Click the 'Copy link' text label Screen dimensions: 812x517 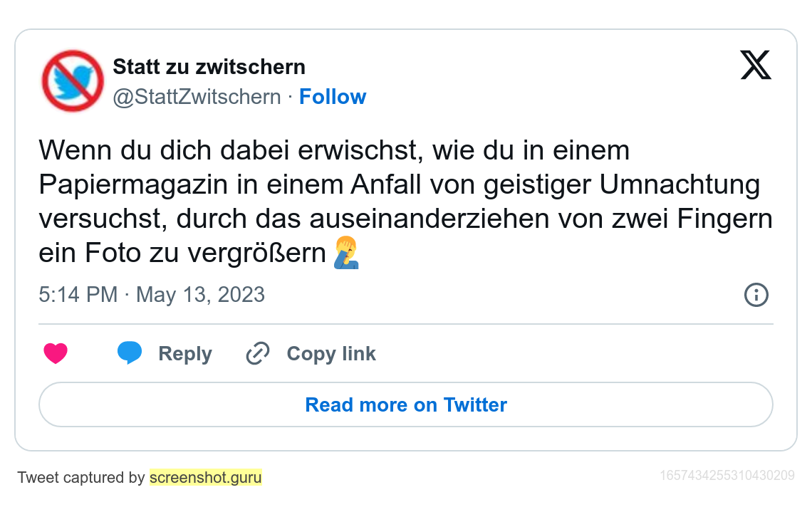click(331, 354)
